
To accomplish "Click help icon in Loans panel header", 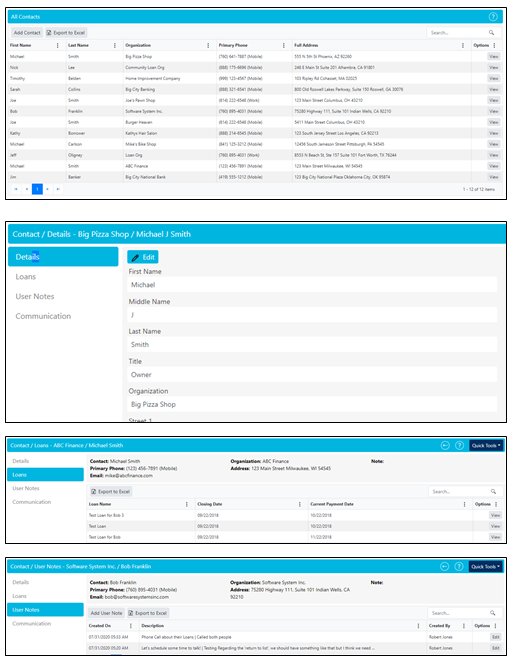I will pyautogui.click(x=459, y=445).
